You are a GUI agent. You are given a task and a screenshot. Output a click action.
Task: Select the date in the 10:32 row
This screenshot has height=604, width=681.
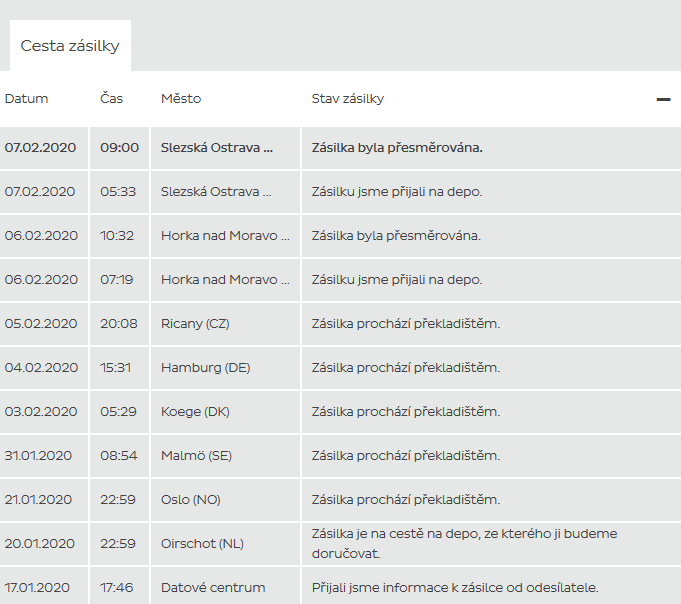41,236
